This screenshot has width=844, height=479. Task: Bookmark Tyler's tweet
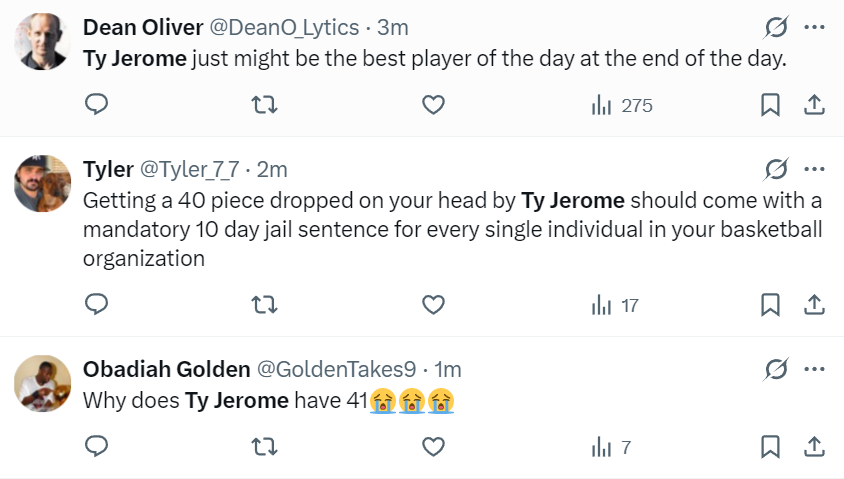pos(770,305)
